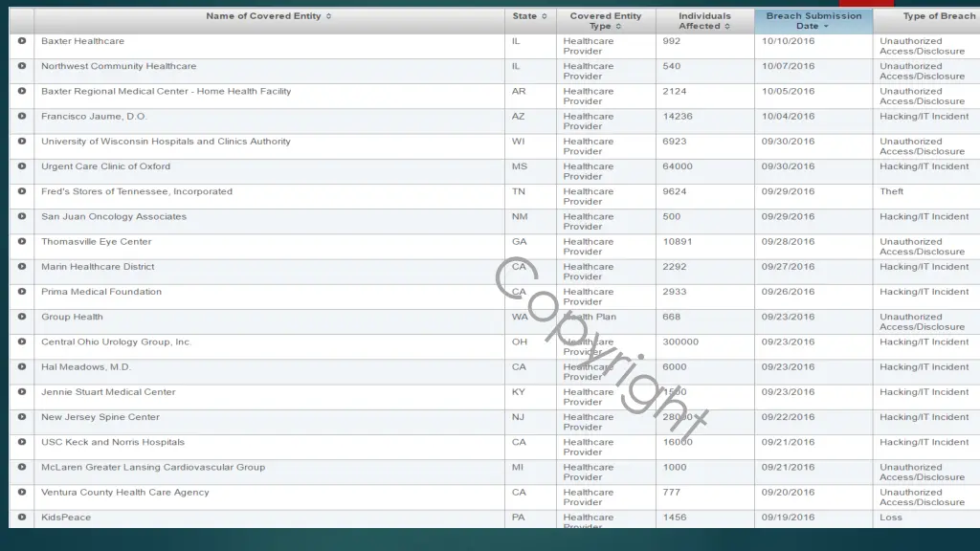The height and width of the screenshot is (551, 980).
Task: Sort by Breach Submission Date column
Action: 813,21
